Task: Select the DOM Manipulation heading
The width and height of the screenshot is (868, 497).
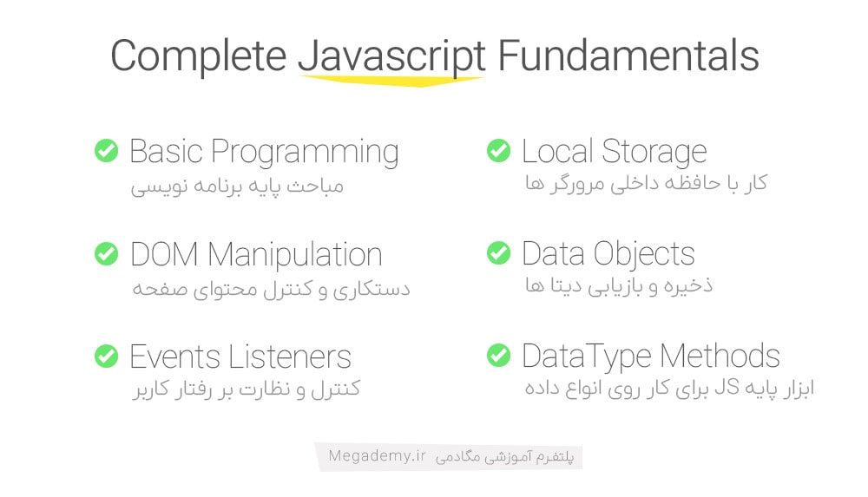Action: coord(256,255)
